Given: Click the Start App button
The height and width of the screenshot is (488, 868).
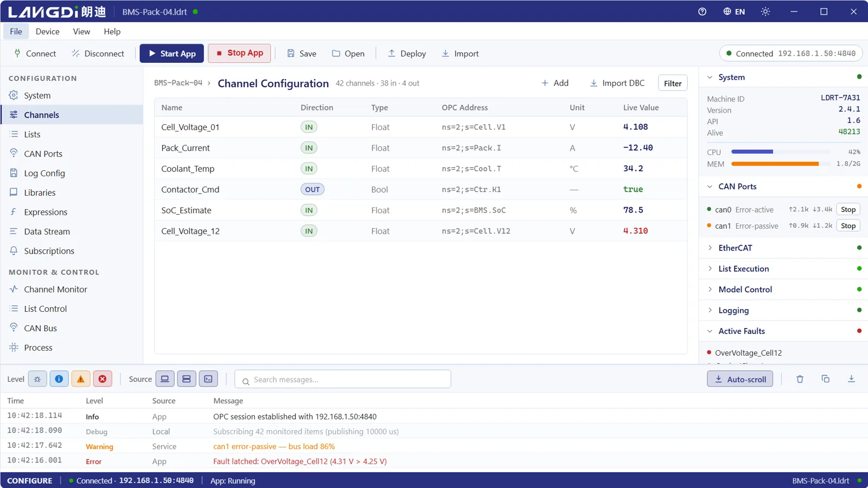Looking at the screenshot, I should [x=172, y=54].
